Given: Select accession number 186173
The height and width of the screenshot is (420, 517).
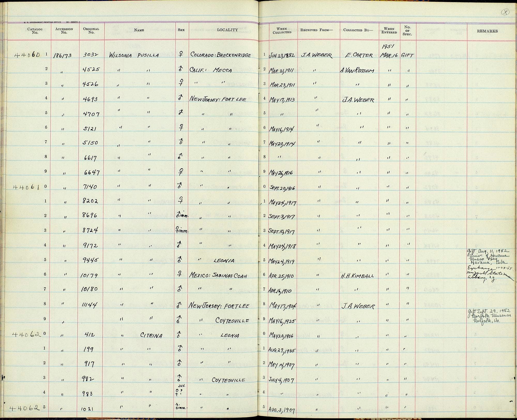Looking at the screenshot, I should [x=62, y=56].
